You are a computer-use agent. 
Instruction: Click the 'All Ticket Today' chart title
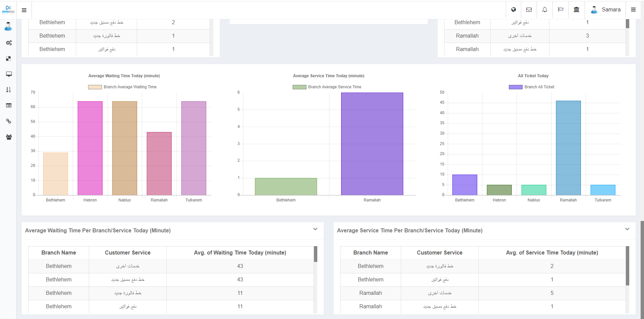[x=533, y=76]
